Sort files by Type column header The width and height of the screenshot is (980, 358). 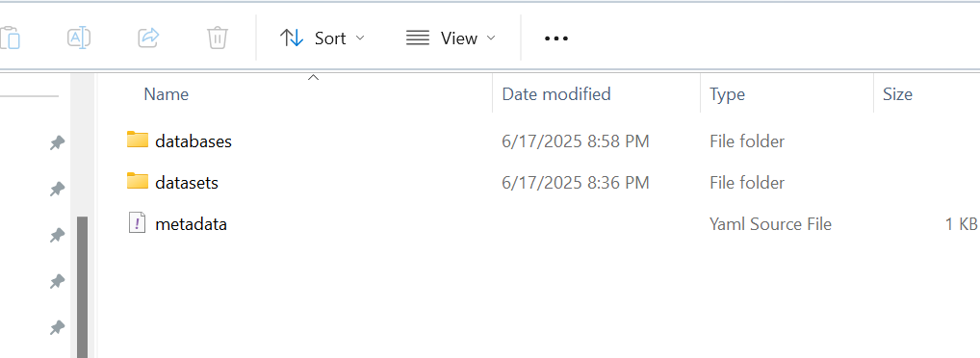[728, 94]
